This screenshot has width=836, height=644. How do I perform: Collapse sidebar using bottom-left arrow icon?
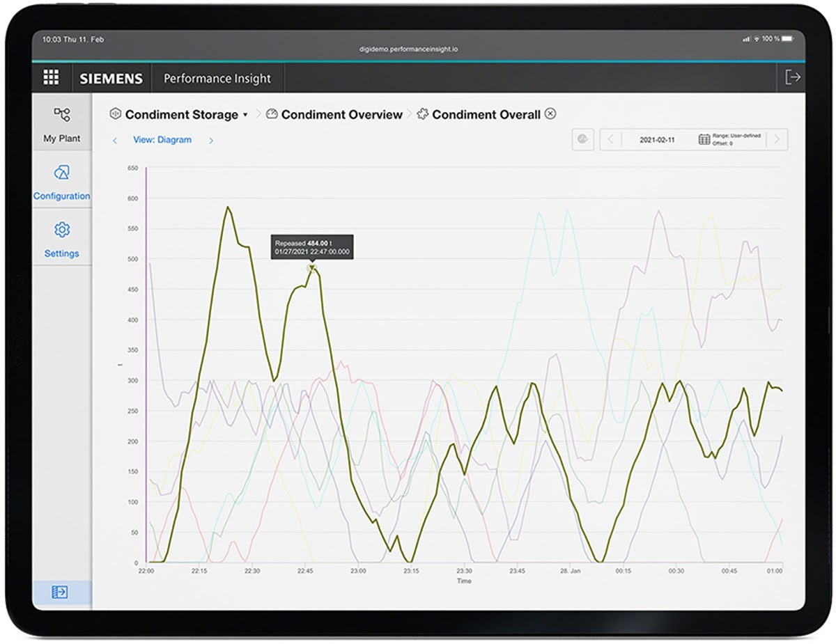[60, 592]
